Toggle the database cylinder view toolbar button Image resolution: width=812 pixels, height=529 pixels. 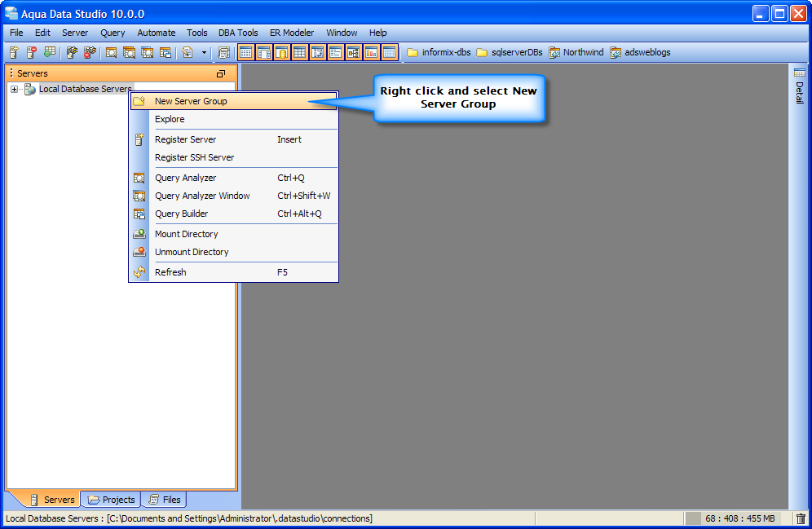(x=282, y=52)
